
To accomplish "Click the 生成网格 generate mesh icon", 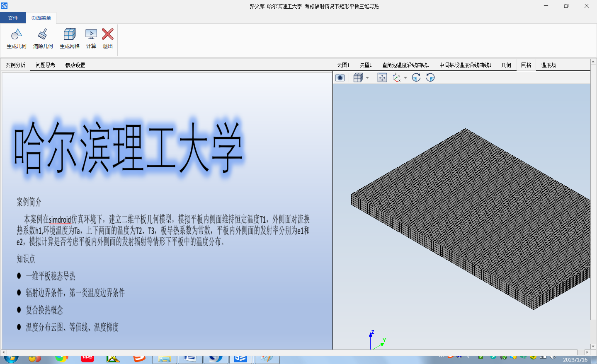I will pyautogui.click(x=70, y=34).
